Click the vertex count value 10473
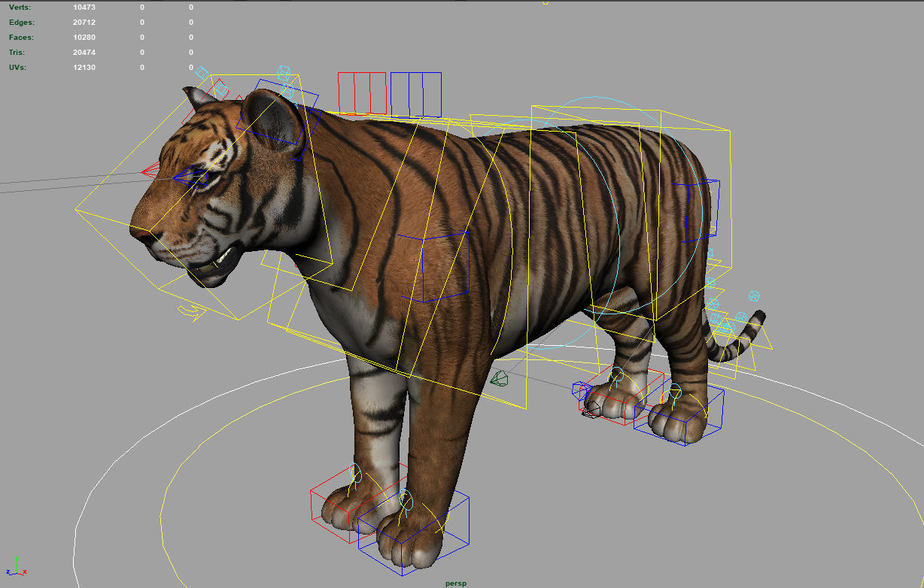The image size is (924, 588). click(85, 7)
